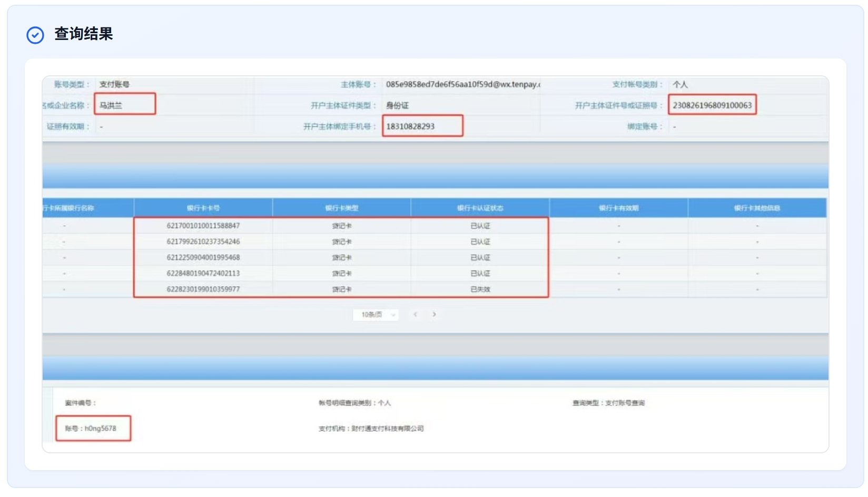This screenshot has height=497, width=868.
Task: Click the 支付机构 财付通支付科技有限公司 text
Action: pos(371,429)
